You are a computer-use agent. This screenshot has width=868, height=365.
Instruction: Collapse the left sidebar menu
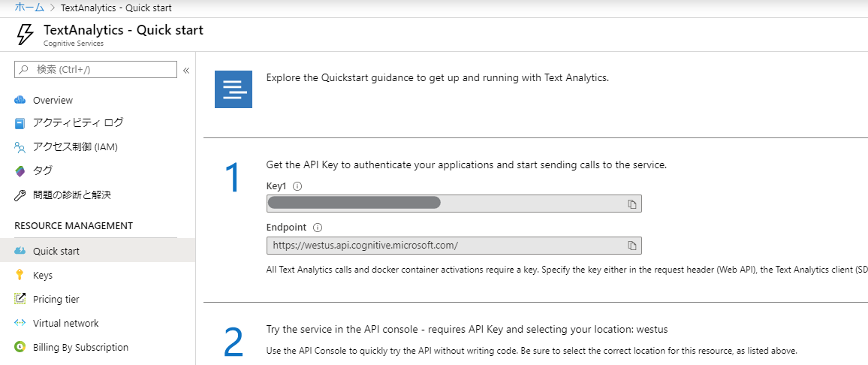(186, 70)
